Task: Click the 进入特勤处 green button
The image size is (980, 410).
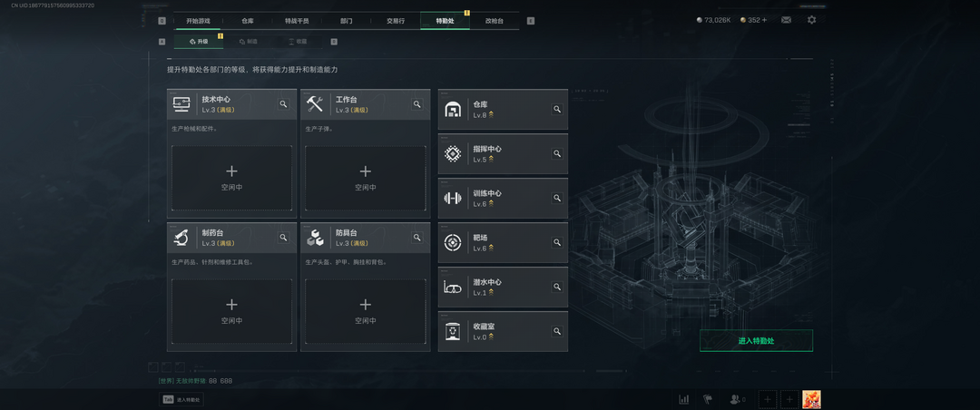Action: 756,341
